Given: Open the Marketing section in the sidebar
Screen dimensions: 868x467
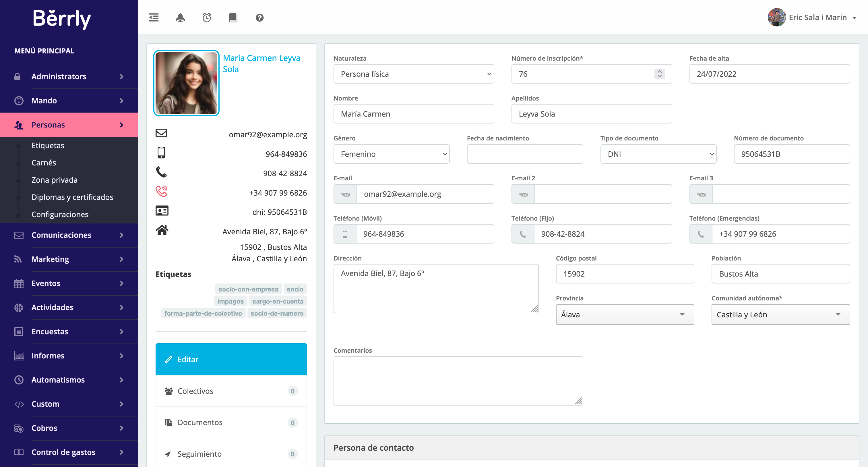Looking at the screenshot, I should pyautogui.click(x=50, y=259).
